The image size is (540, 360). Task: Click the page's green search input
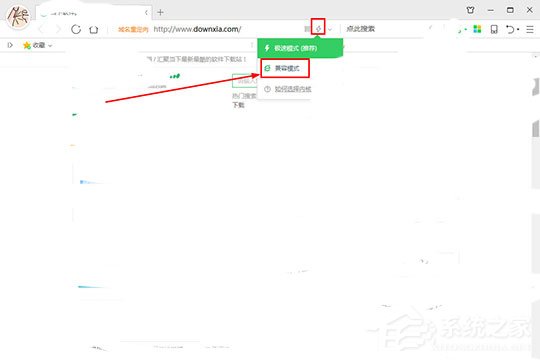pos(245,81)
